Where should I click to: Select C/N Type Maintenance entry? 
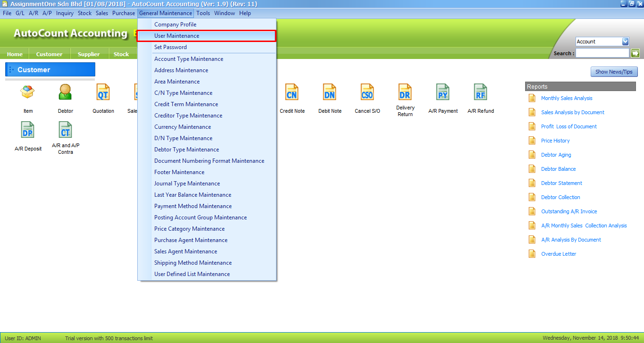(207, 93)
